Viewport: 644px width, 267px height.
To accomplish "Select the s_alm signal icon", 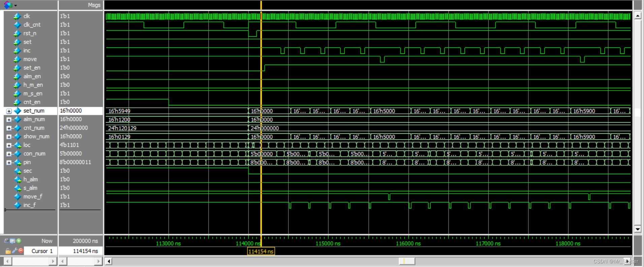I will point(18,188).
